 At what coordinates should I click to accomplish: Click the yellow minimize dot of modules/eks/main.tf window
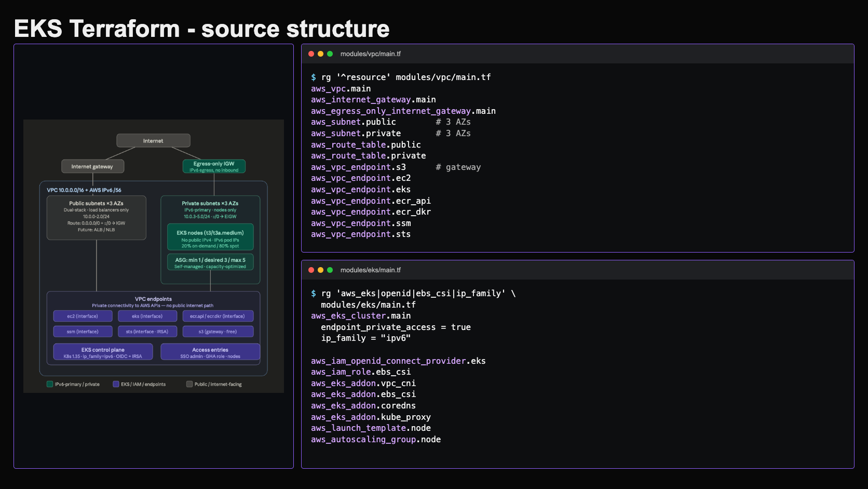click(x=320, y=270)
